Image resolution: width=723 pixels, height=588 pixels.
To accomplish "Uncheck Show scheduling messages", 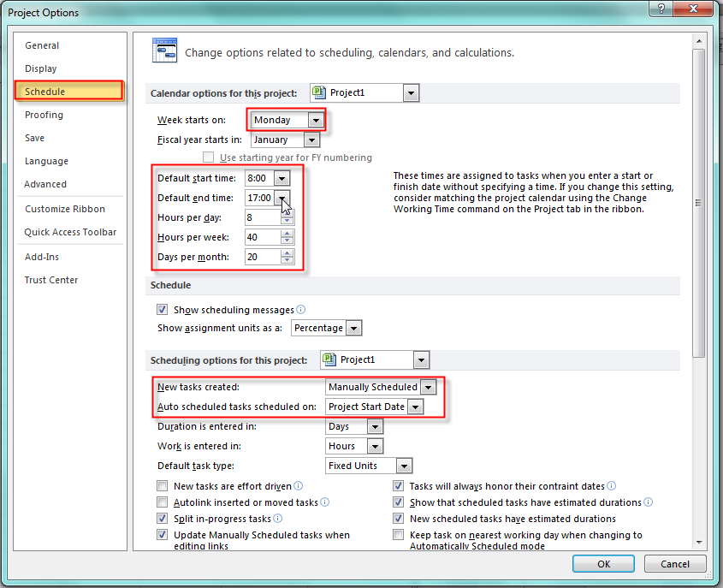I will 163,310.
